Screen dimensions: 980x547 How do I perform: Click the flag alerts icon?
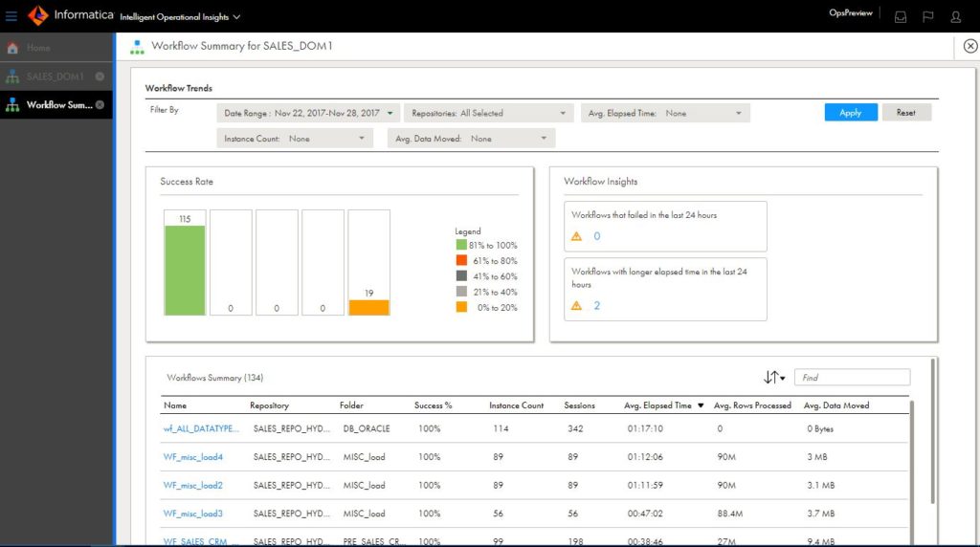tap(927, 16)
